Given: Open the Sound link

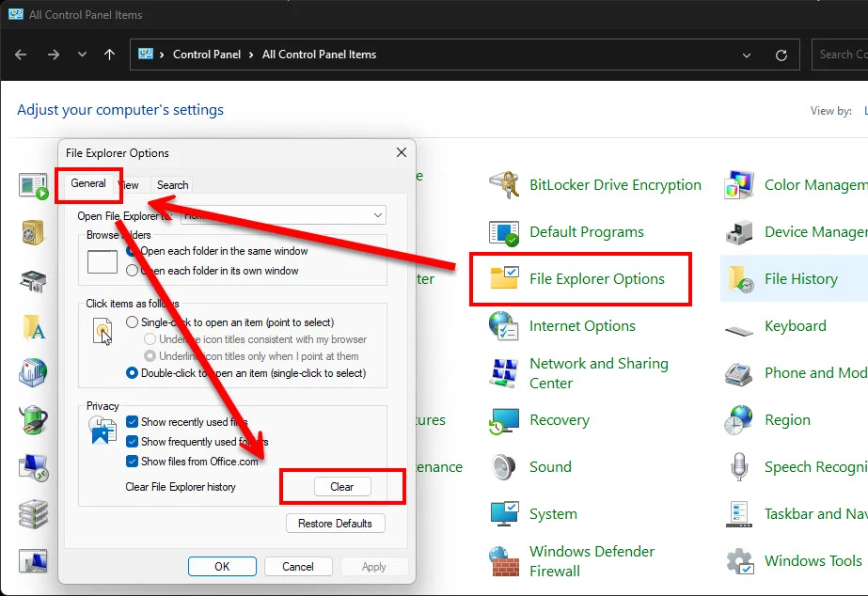Looking at the screenshot, I should [x=550, y=466].
